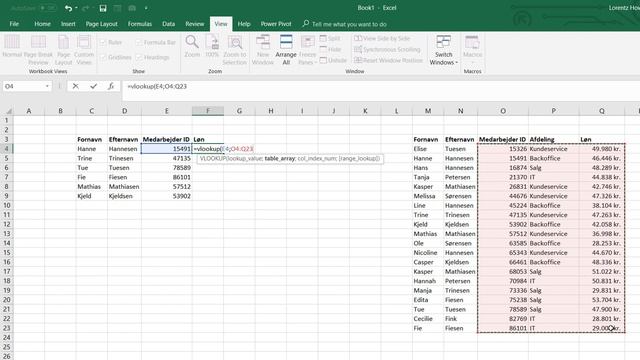
Task: Switch to the Formulas tab
Action: [x=140, y=24]
